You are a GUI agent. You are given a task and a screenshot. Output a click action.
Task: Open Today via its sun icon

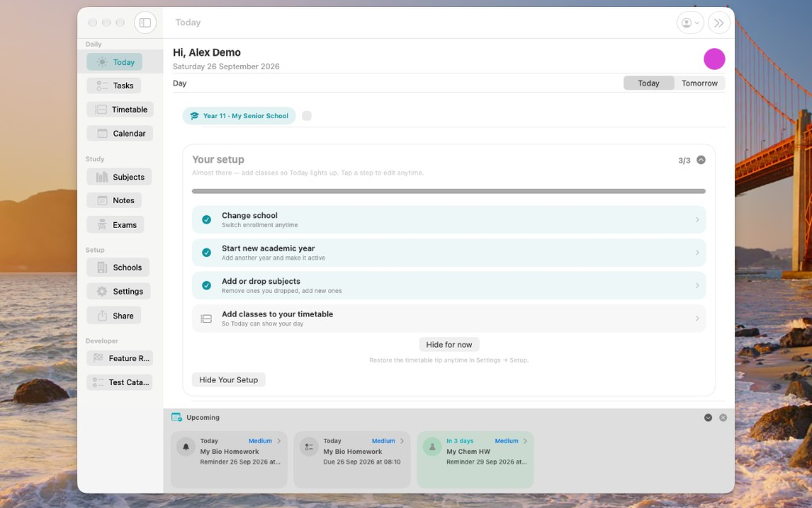point(102,62)
